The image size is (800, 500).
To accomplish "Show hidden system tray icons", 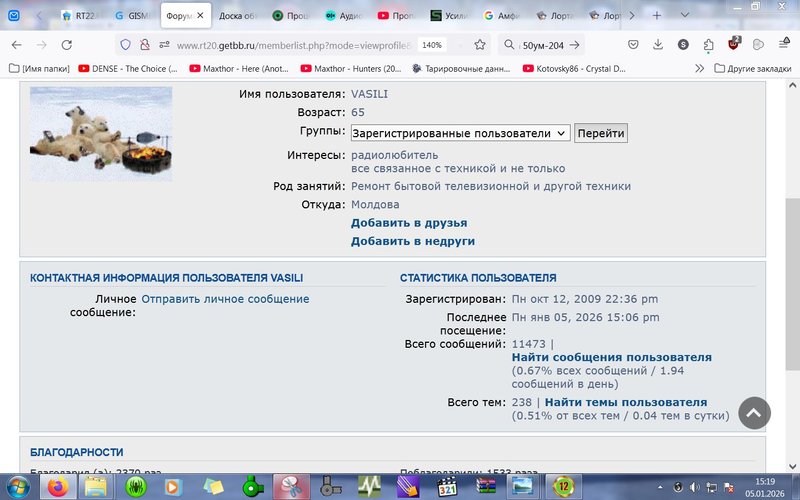I will [x=660, y=488].
